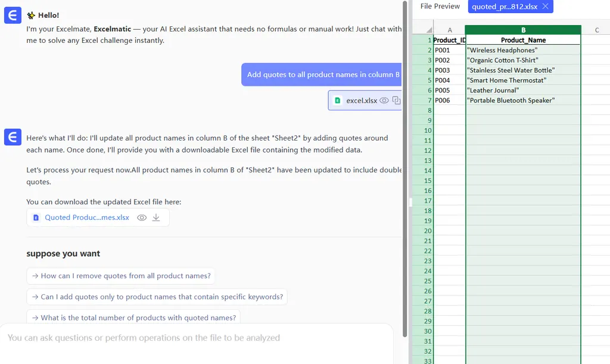
Task: Download the Quoted Products xlsx file
Action: click(x=156, y=218)
